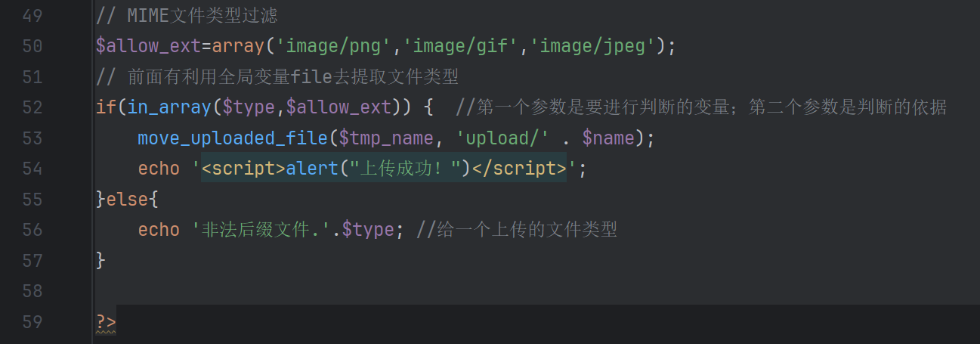The image size is (980, 344).
Task: Click the 'image/jpeg' string literal
Action: (x=592, y=46)
